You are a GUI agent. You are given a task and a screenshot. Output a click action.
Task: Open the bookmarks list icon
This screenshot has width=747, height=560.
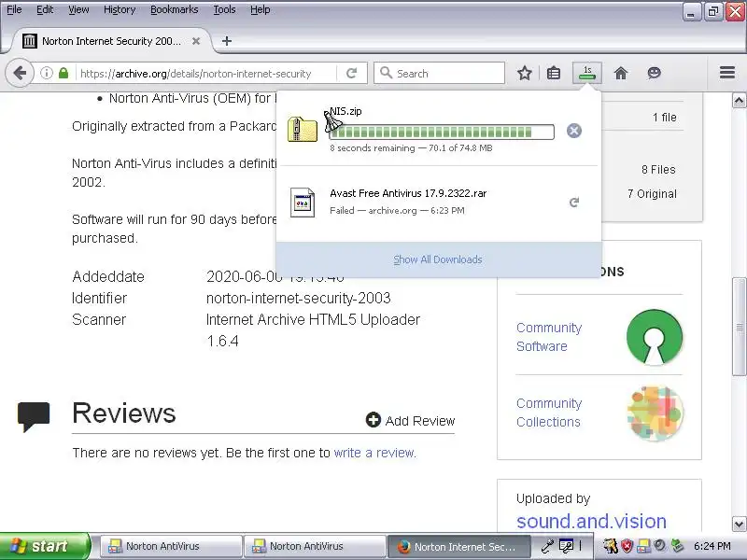click(554, 74)
